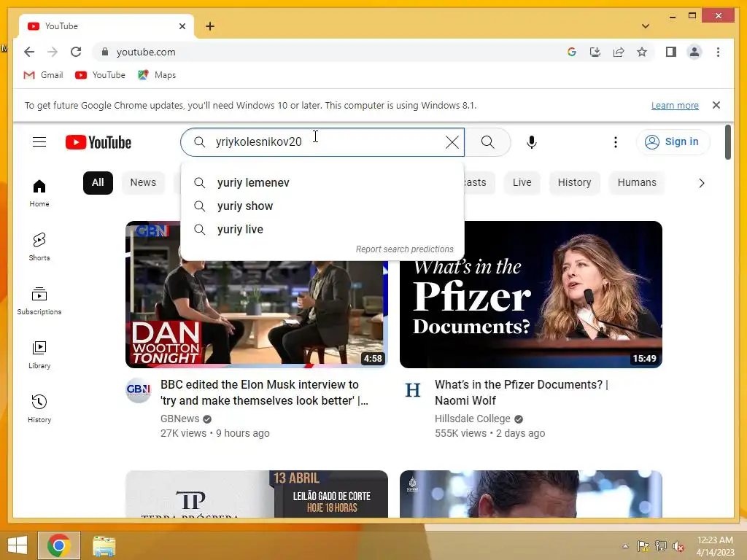The image size is (747, 560).
Task: Open Chrome's three-dot menu
Action: [718, 52]
